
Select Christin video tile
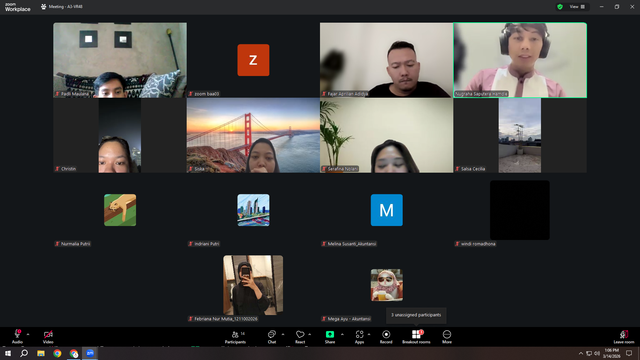tap(120, 135)
